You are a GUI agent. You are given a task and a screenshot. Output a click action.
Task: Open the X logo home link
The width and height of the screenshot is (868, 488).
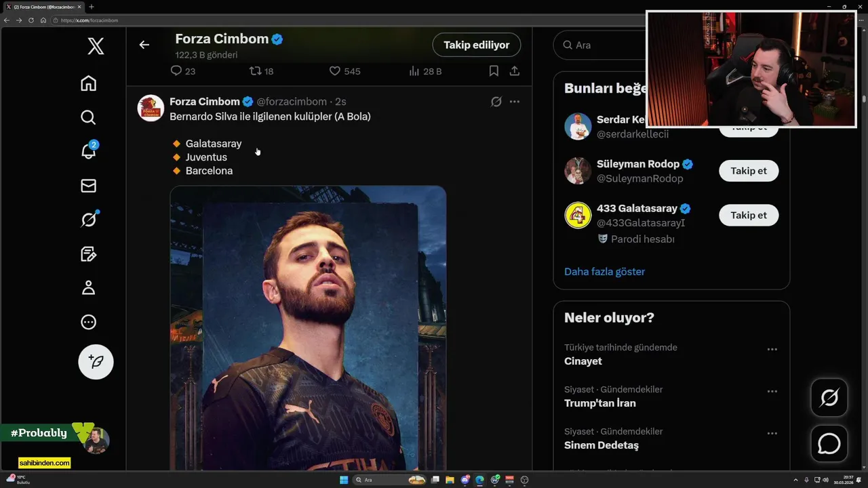[x=96, y=46]
